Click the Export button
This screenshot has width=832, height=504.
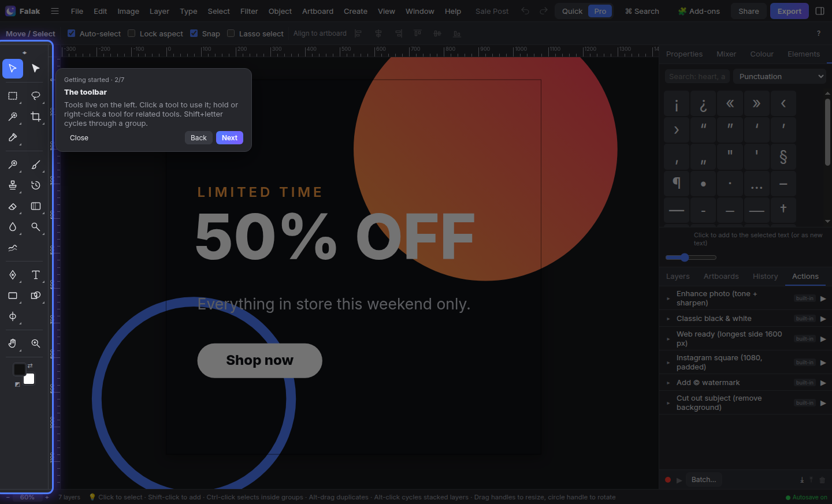[x=789, y=11]
